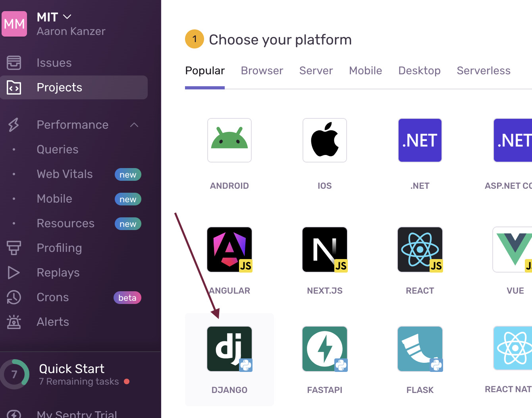Image resolution: width=532 pixels, height=418 pixels.
Task: Go to Web Vitals page
Action: click(65, 174)
